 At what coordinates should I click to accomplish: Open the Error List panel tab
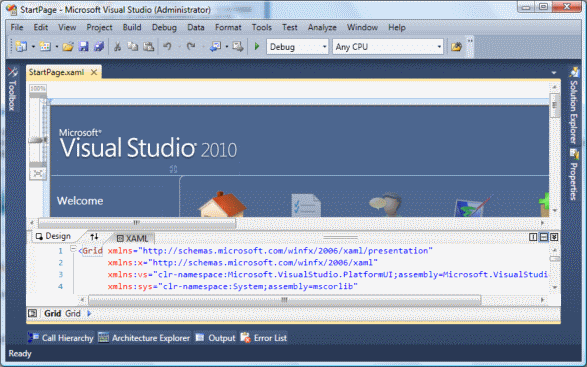tap(264, 338)
